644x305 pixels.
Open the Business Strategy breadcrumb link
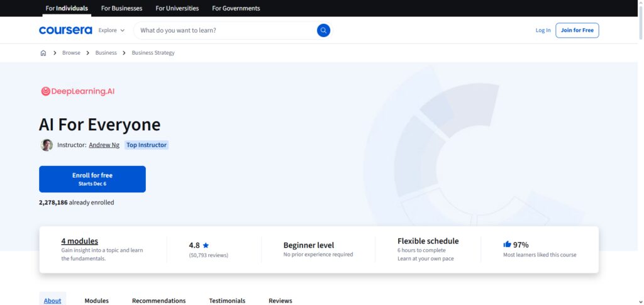[x=153, y=53]
